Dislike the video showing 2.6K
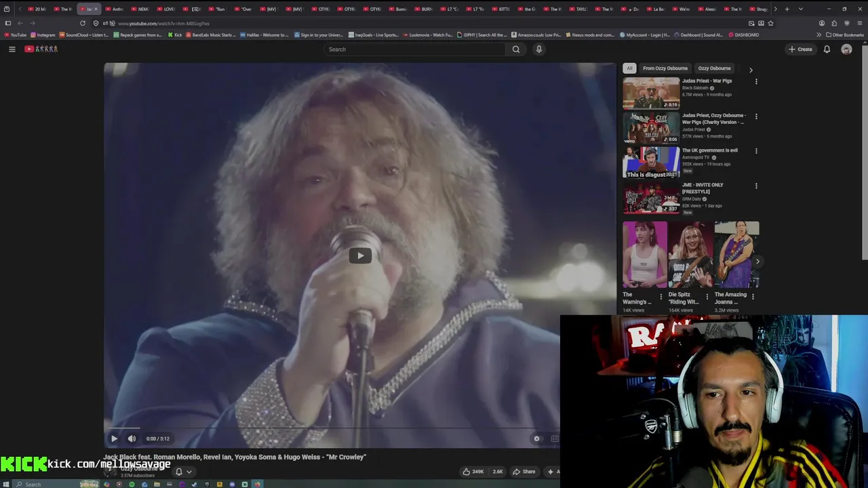This screenshot has height=488, width=868. 498,472
